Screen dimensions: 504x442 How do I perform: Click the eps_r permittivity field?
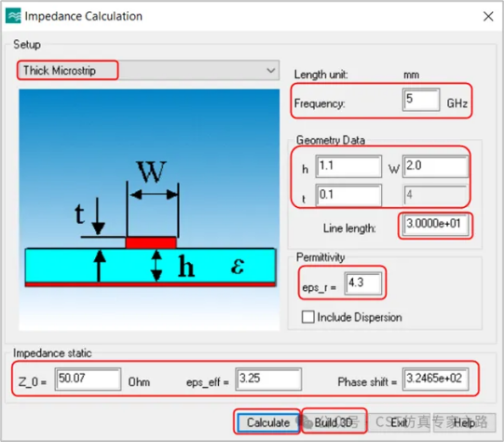click(363, 283)
